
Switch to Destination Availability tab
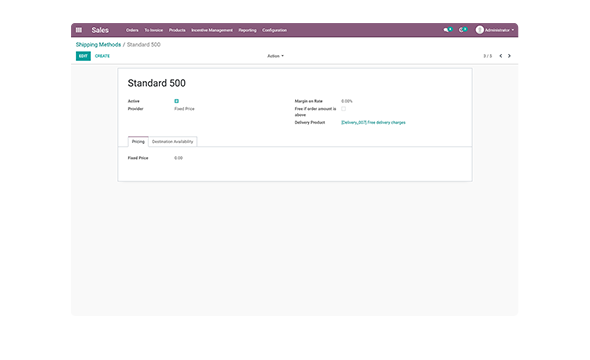click(x=172, y=141)
